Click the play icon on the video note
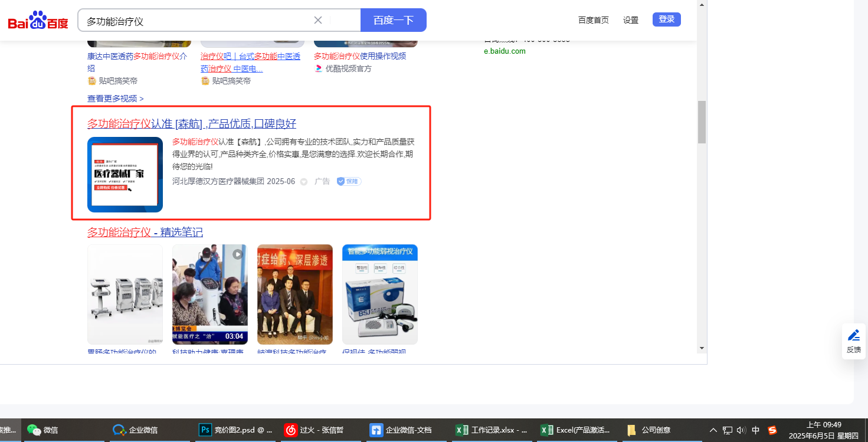 pos(237,254)
